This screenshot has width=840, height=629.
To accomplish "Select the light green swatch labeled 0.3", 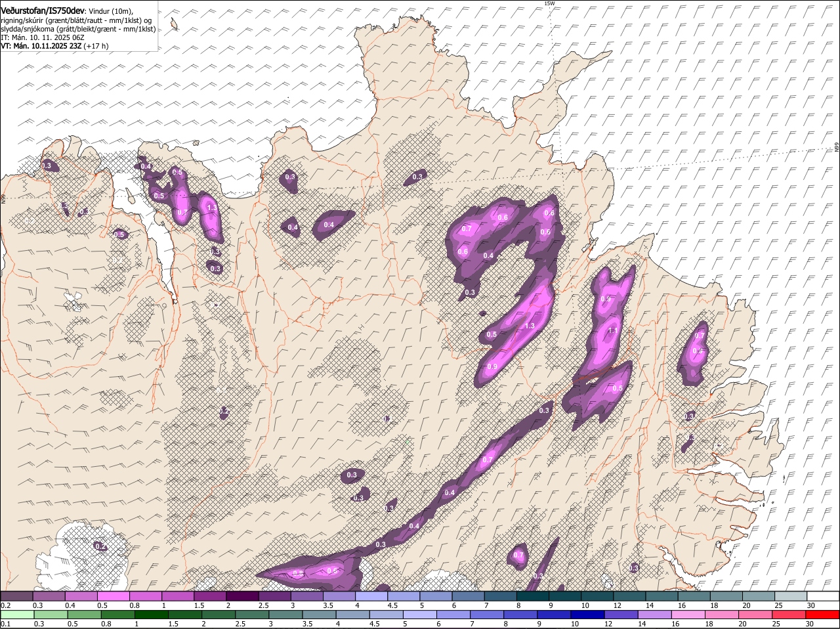I will (50, 615).
